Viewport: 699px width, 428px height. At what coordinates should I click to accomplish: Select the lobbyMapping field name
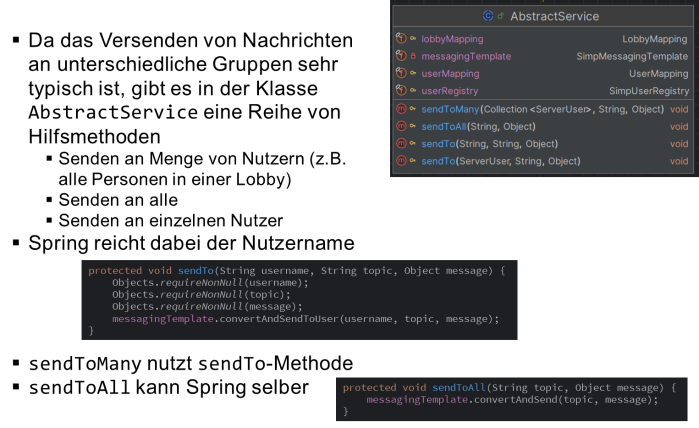(x=451, y=39)
